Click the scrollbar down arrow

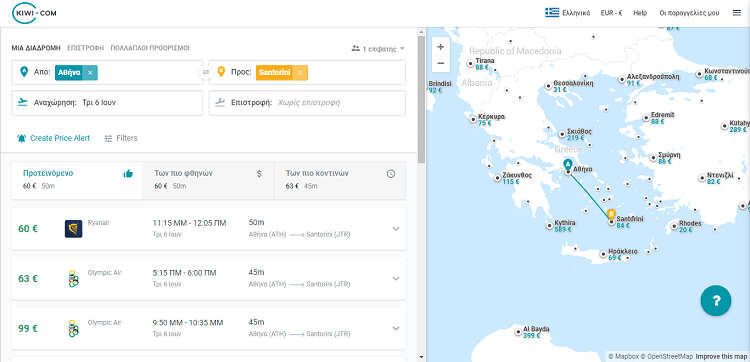coord(421,357)
